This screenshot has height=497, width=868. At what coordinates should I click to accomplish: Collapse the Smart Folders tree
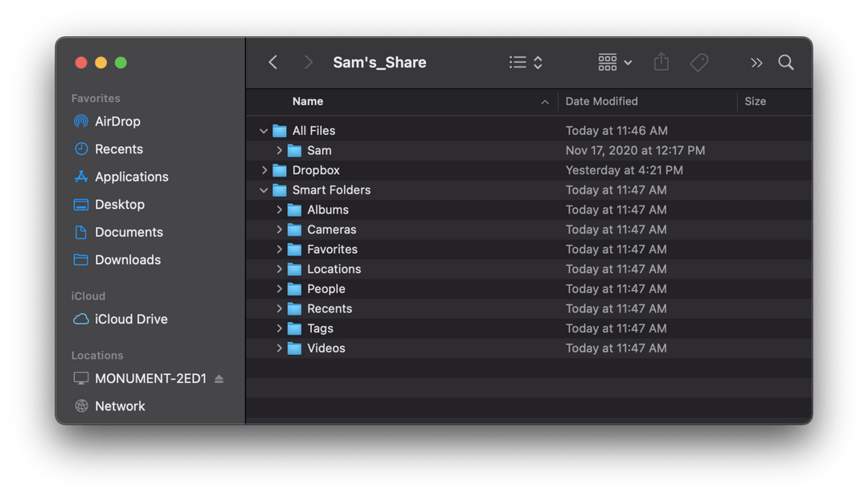(x=264, y=190)
